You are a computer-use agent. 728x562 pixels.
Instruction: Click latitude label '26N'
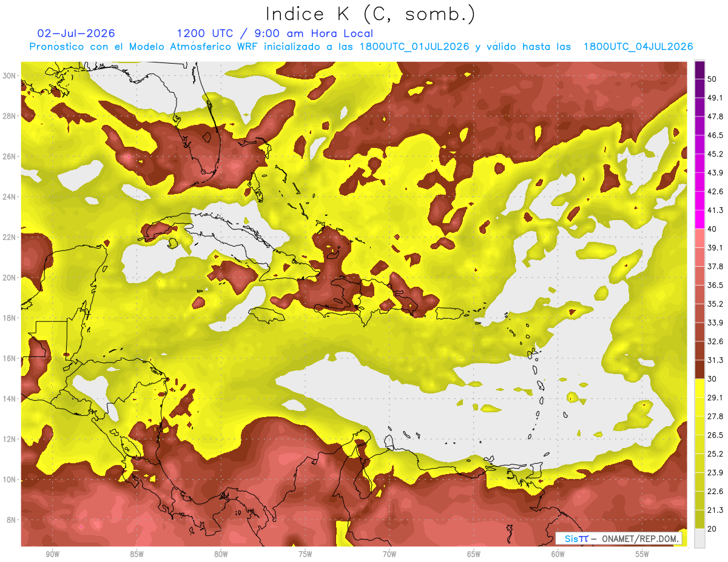[10, 156]
